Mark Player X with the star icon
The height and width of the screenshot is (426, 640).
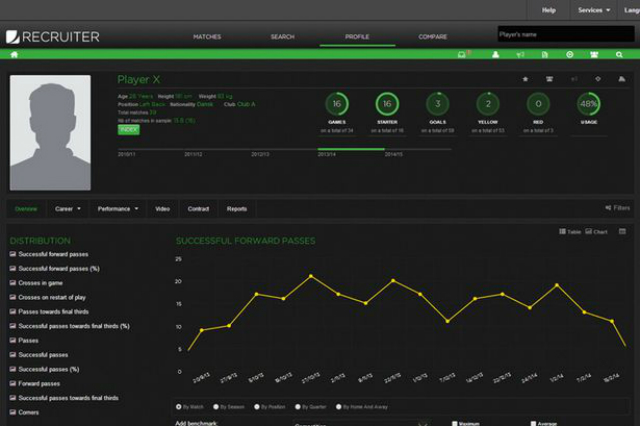[525, 78]
